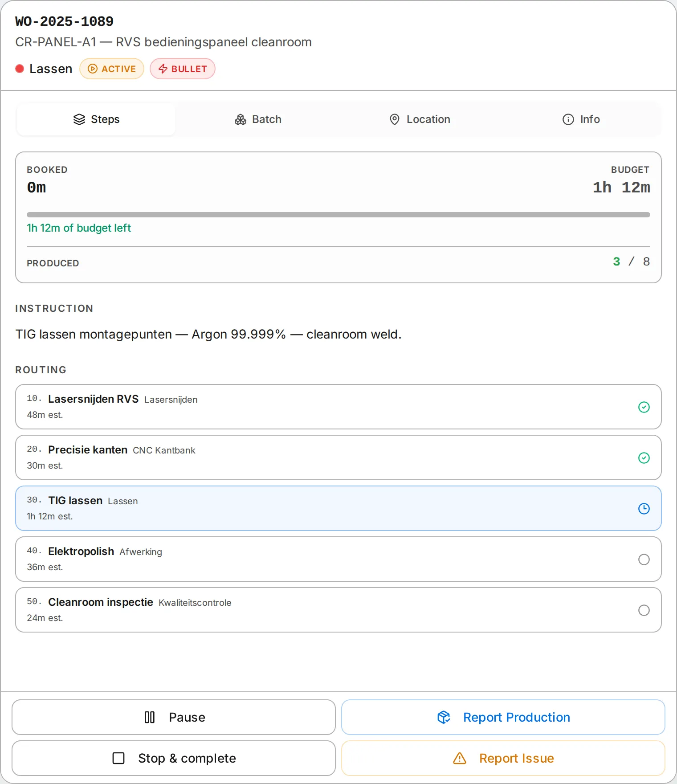Click the warning triangle icon in Report Issue
The height and width of the screenshot is (784, 677).
tap(460, 758)
